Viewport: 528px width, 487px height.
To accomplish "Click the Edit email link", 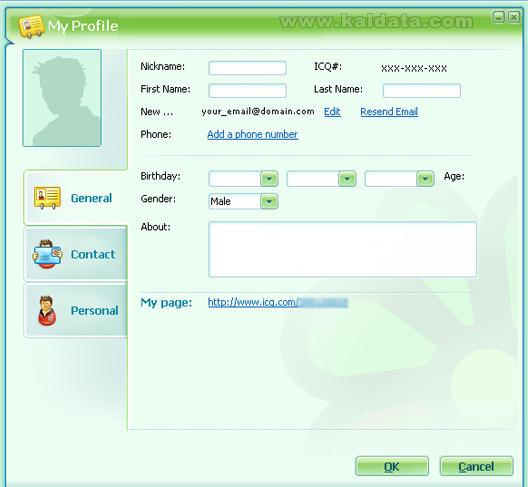I will click(332, 112).
